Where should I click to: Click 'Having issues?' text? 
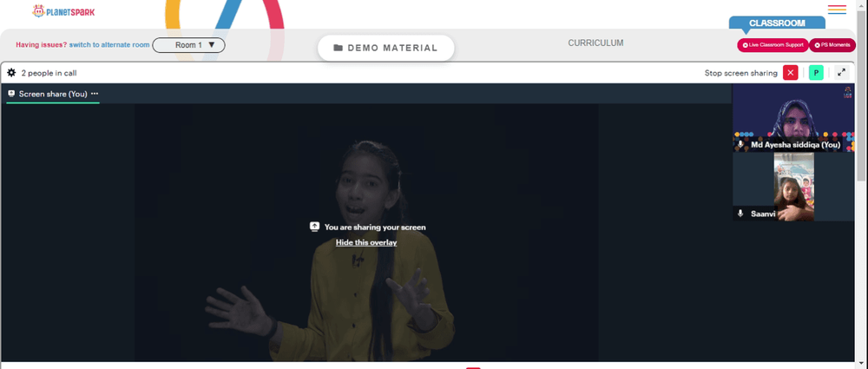[42, 45]
